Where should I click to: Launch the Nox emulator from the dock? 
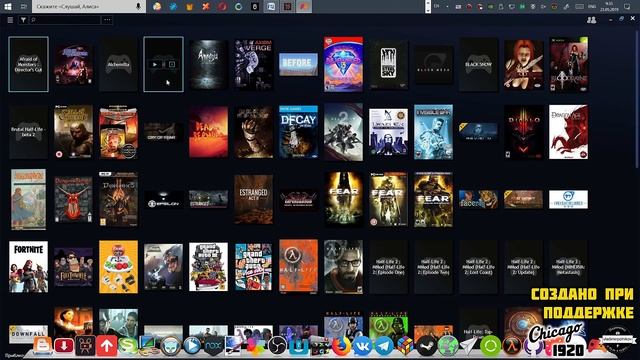(x=213, y=346)
